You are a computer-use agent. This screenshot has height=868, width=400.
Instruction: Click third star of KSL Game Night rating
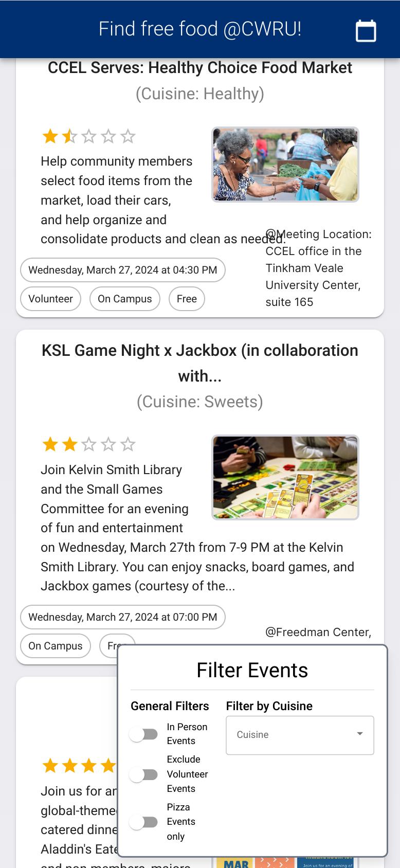(x=89, y=444)
